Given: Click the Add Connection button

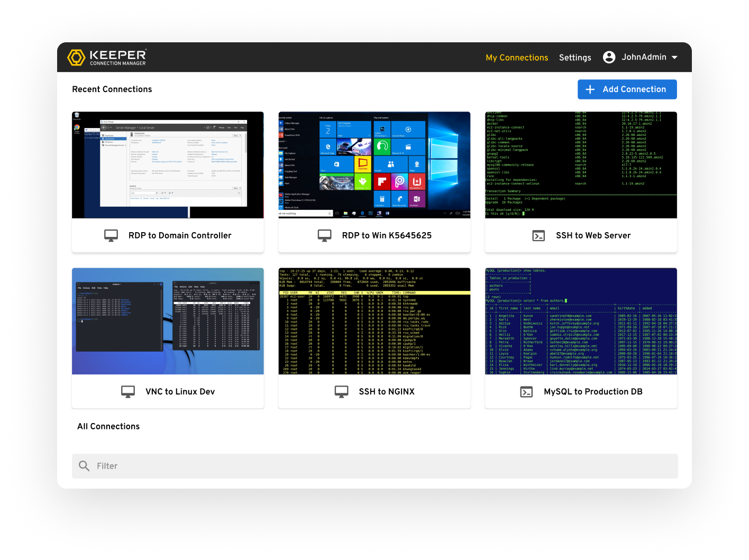Looking at the screenshot, I should [627, 89].
